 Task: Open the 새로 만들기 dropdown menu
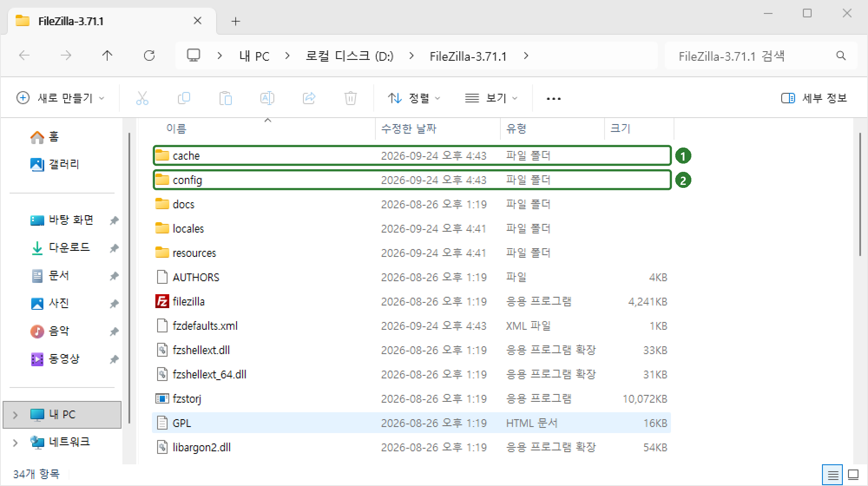60,98
